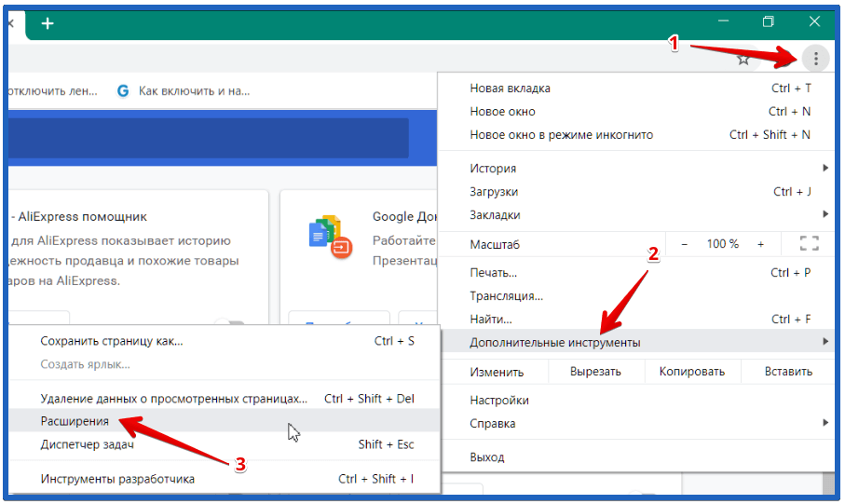Select 'Новое окно' menu item
The height and width of the screenshot is (504, 845).
pyautogui.click(x=638, y=112)
